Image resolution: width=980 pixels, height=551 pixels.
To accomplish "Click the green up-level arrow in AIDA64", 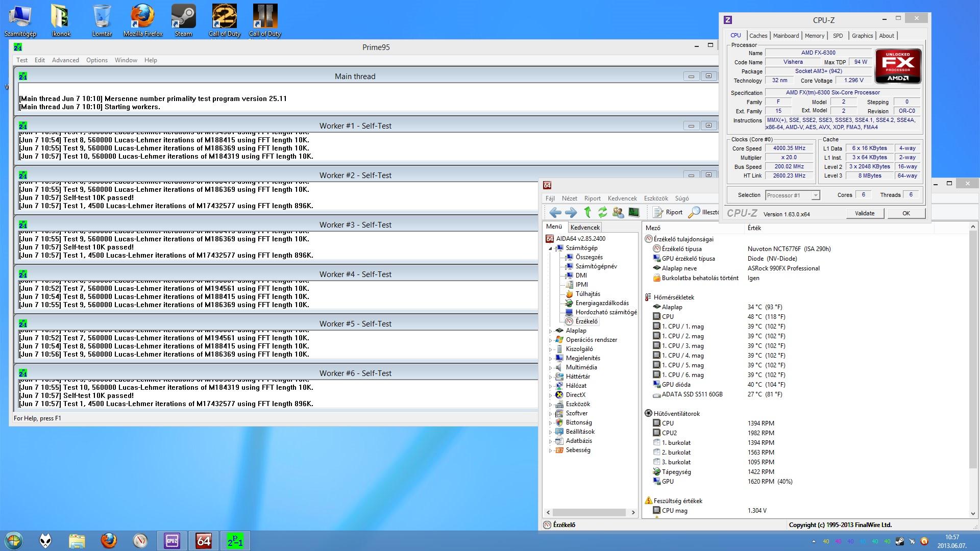I will point(587,212).
